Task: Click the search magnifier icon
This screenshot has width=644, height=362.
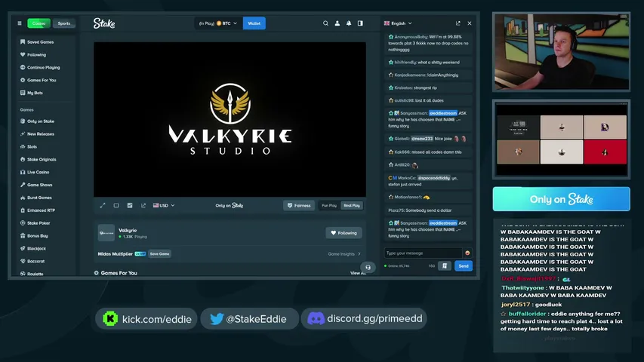Action: point(325,23)
